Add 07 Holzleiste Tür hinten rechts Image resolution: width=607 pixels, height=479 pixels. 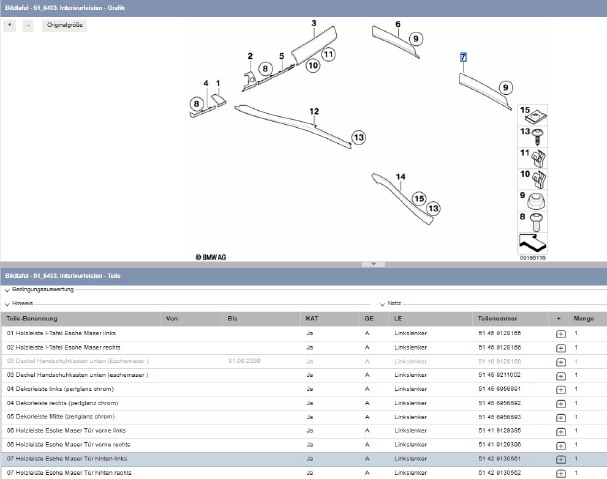pyautogui.click(x=561, y=474)
